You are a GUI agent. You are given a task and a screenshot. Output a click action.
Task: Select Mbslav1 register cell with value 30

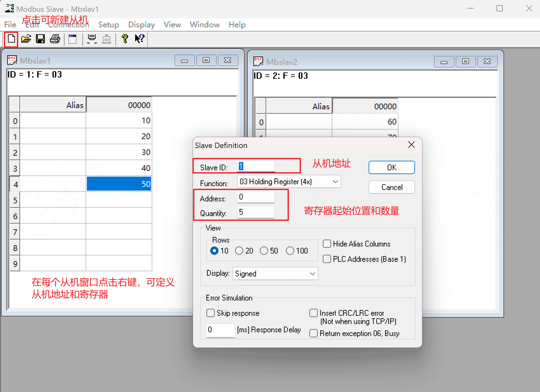pyautogui.click(x=119, y=152)
